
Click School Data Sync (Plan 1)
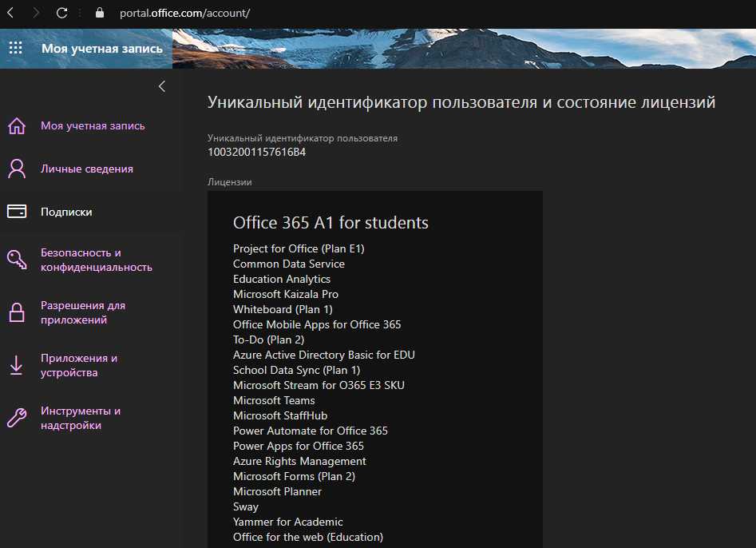[296, 370]
